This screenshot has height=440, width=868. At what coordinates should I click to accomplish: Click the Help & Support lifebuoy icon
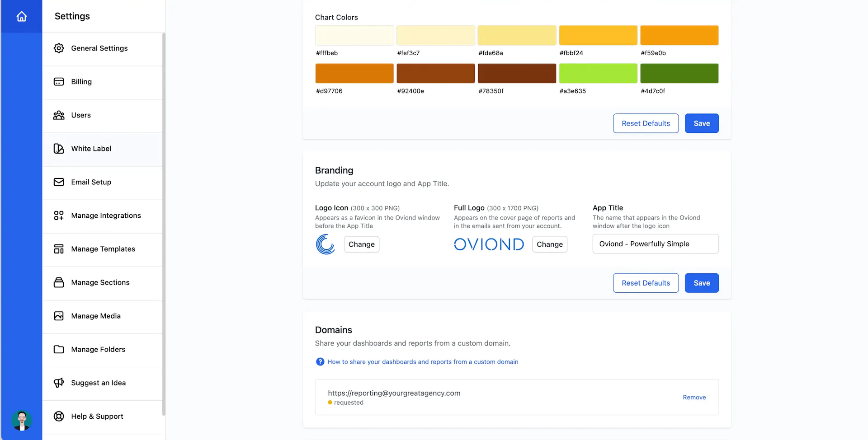coord(59,416)
